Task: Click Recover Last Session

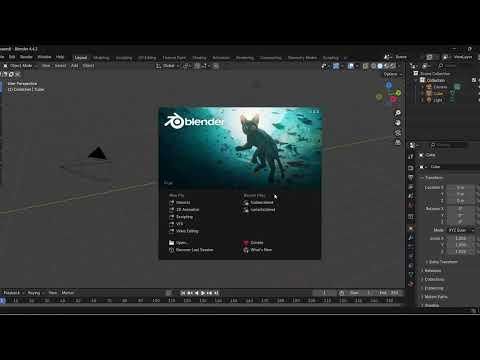Action: point(194,250)
